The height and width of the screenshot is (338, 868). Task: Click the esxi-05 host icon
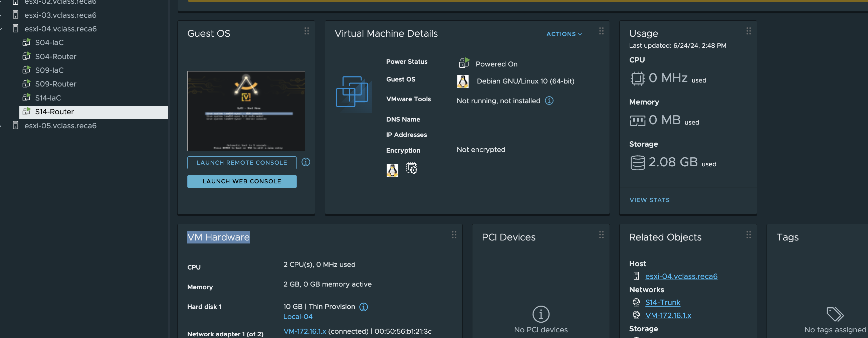click(15, 125)
